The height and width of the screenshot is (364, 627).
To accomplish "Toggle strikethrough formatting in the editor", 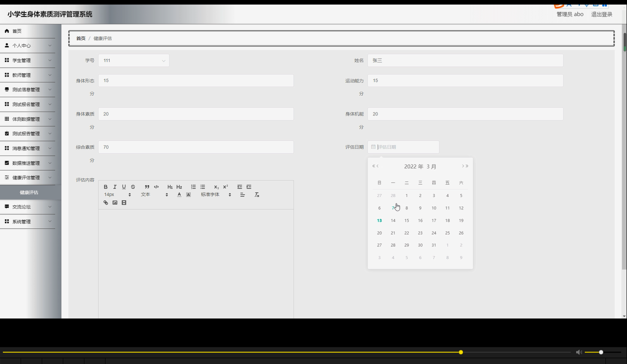I will tap(133, 187).
